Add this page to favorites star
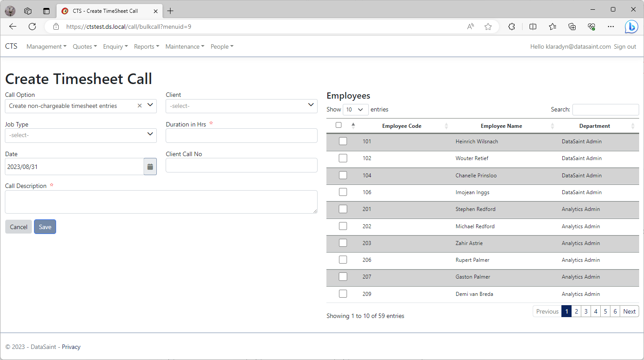The width and height of the screenshot is (644, 360). (x=488, y=27)
